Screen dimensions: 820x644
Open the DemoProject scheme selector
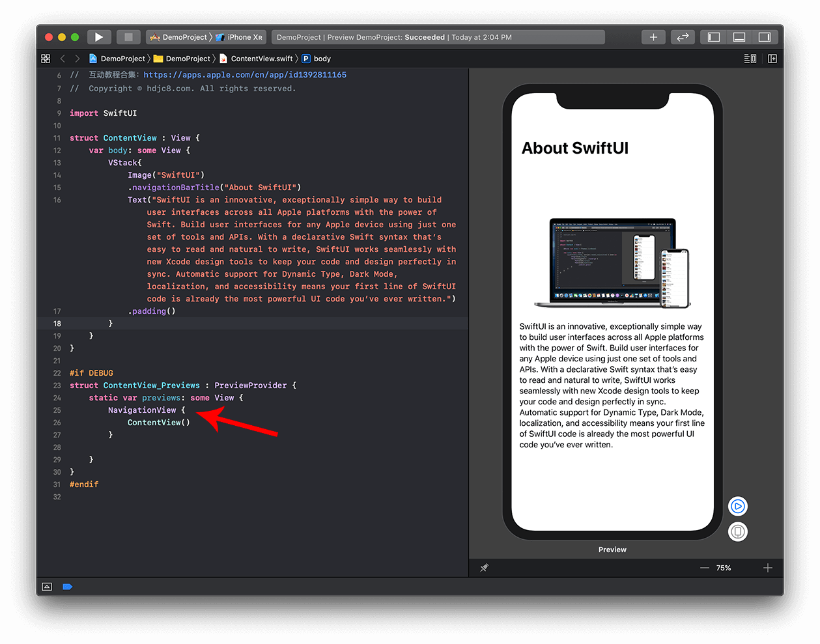tap(179, 37)
